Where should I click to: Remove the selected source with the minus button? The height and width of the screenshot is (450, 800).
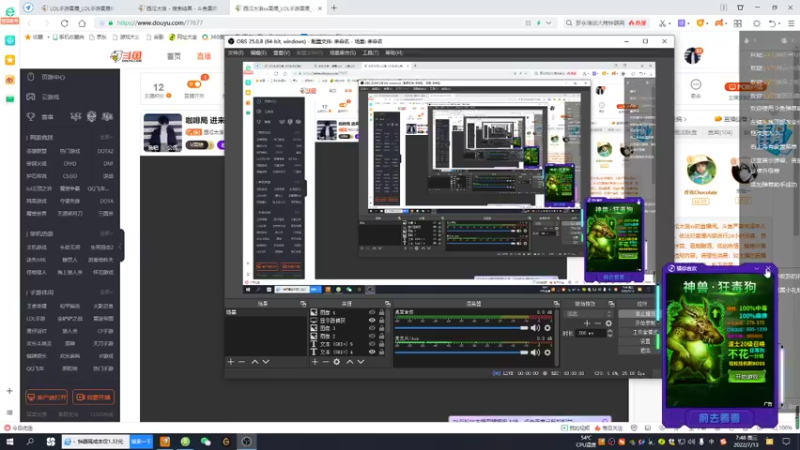326,362
